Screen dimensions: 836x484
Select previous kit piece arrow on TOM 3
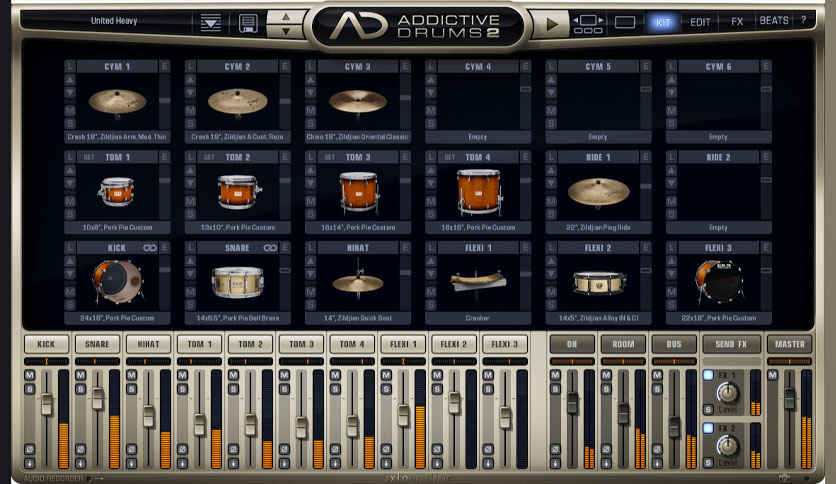[311, 171]
